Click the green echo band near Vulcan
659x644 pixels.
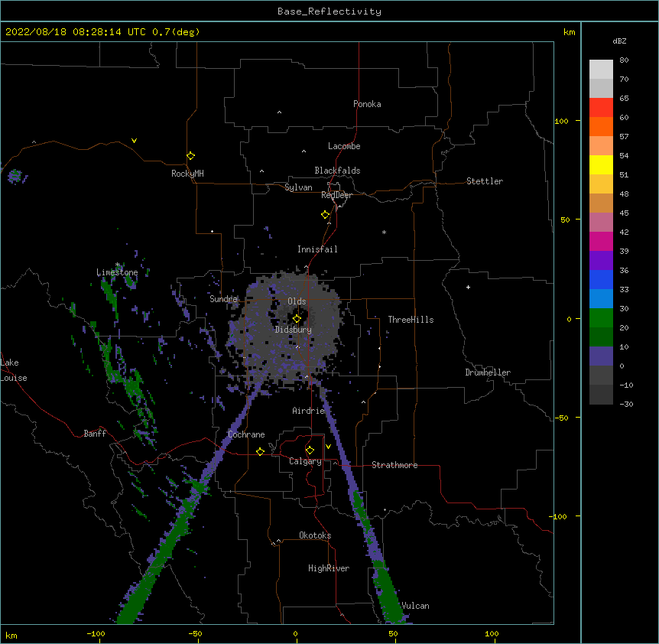click(391, 596)
